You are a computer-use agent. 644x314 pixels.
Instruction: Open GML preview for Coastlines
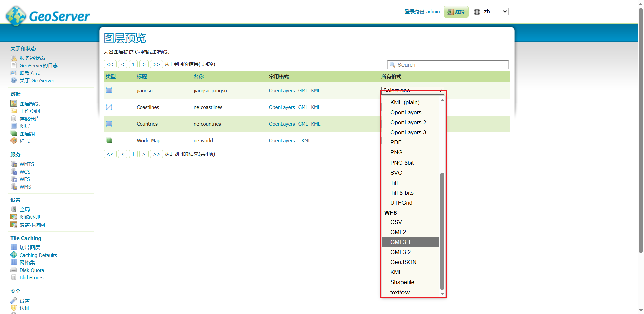click(303, 107)
